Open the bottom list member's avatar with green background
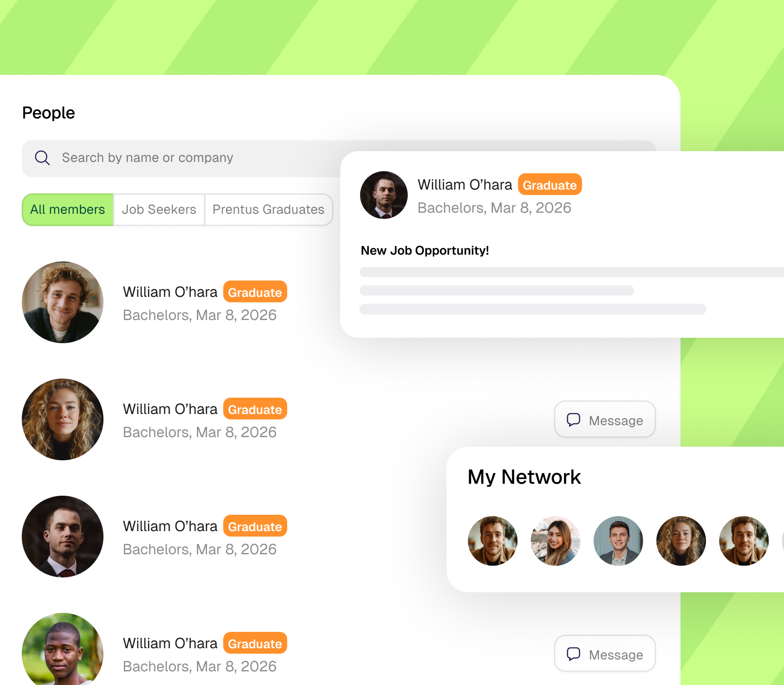 63,649
